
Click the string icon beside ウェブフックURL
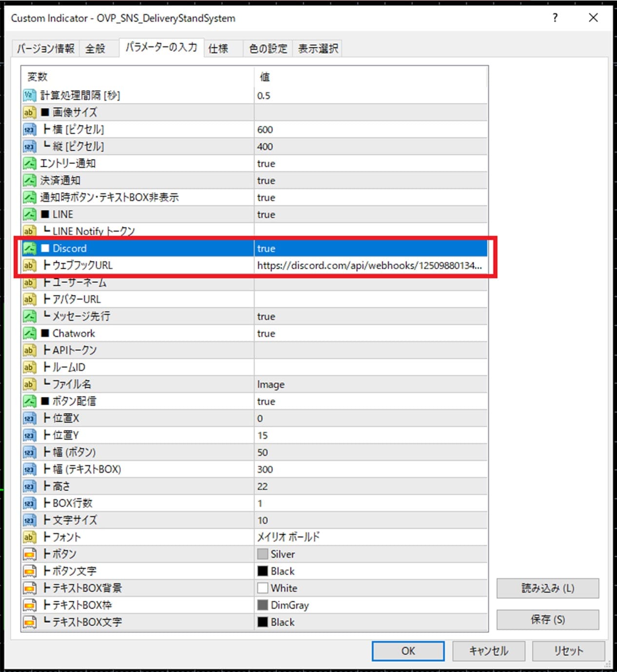29,265
